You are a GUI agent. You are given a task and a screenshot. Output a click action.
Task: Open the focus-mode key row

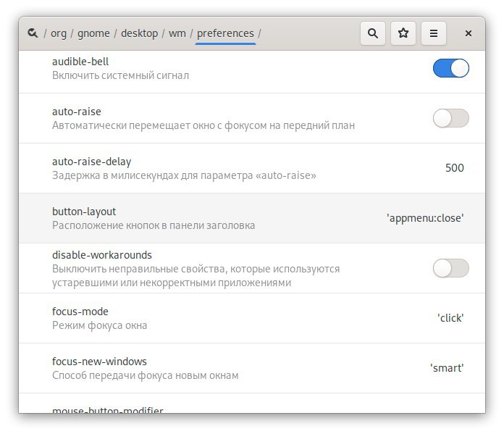(252, 318)
